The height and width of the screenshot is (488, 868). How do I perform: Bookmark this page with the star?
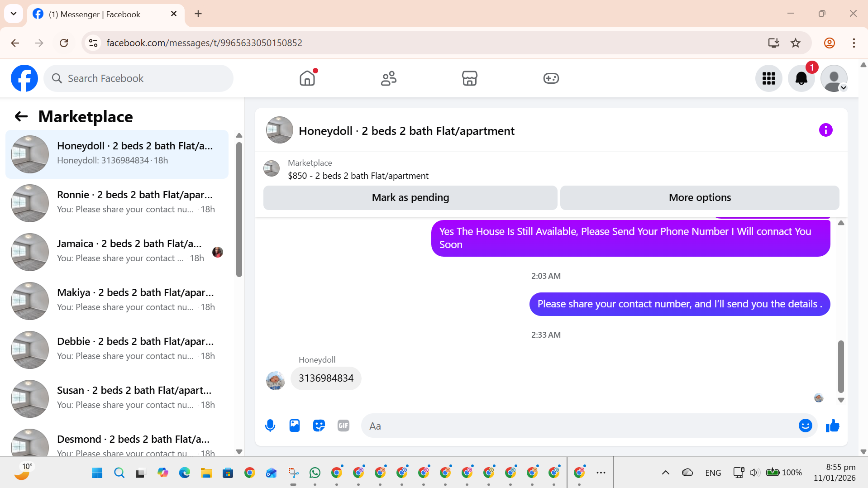[796, 43]
